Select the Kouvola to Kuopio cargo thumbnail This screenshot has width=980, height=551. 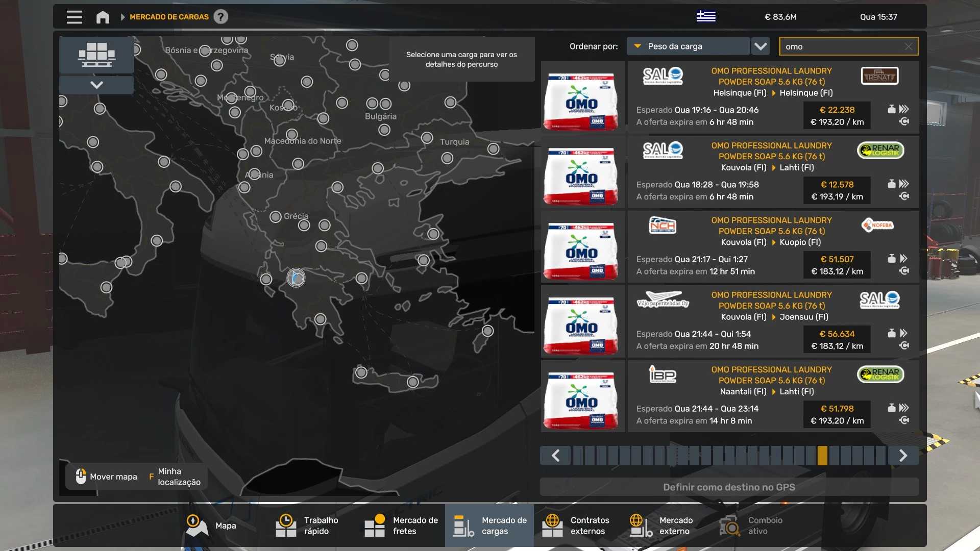tap(582, 246)
